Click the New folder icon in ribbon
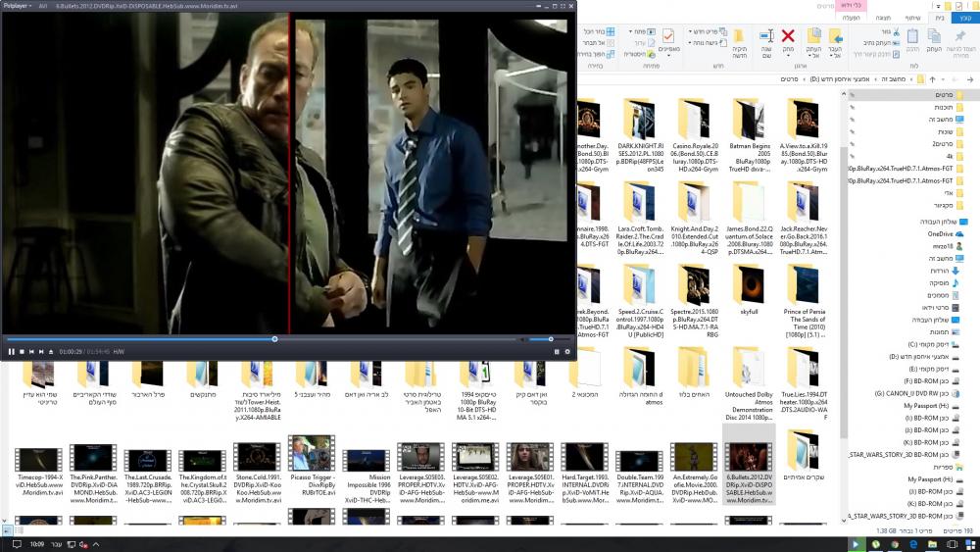Screen dimensions: 980x552 click(x=739, y=36)
